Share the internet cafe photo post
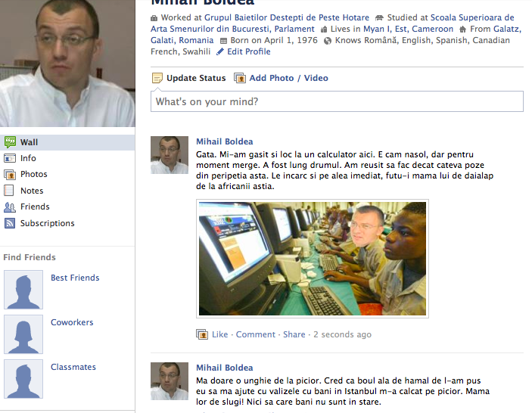Image resolution: width=532 pixels, height=413 pixels. [x=294, y=334]
